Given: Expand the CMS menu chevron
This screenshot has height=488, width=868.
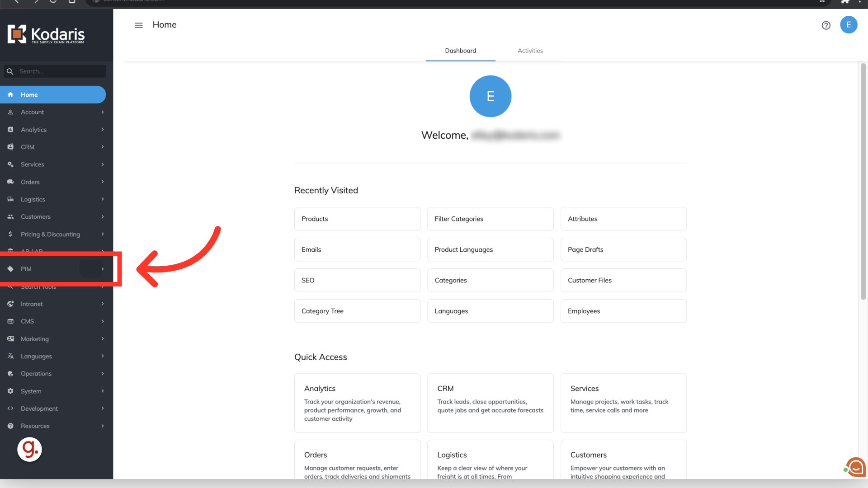Looking at the screenshot, I should click(x=103, y=321).
